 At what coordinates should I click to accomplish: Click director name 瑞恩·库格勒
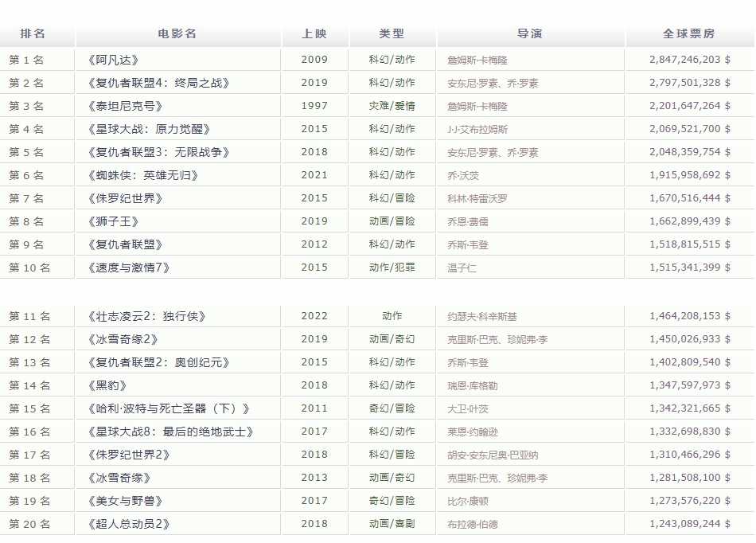[x=473, y=386]
